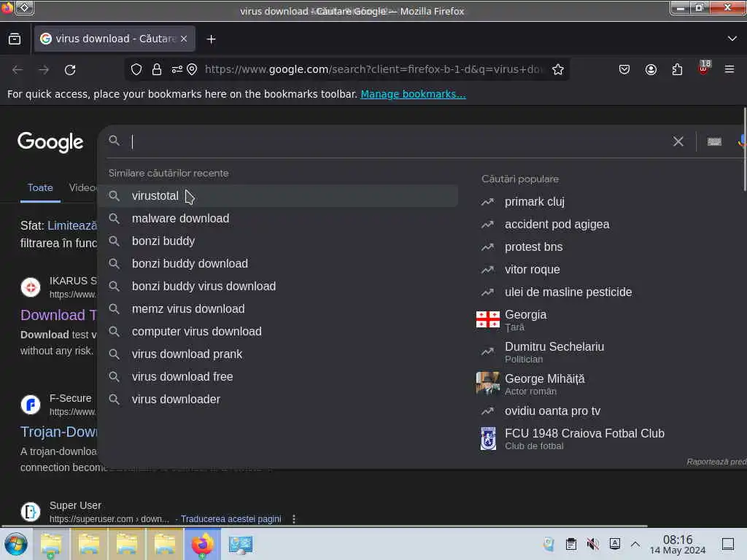747x560 pixels.
Task: Open the Windows Start button
Action: 16,544
